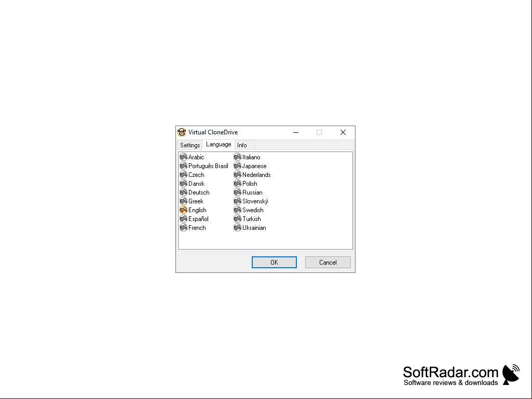Click the sheep icon beside Slovenský
The height and width of the screenshot is (399, 532).
click(x=238, y=201)
